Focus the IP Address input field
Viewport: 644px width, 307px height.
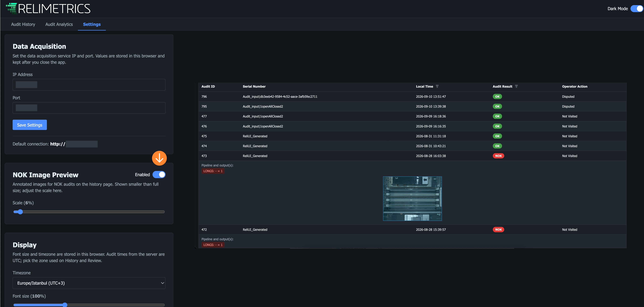point(89,85)
